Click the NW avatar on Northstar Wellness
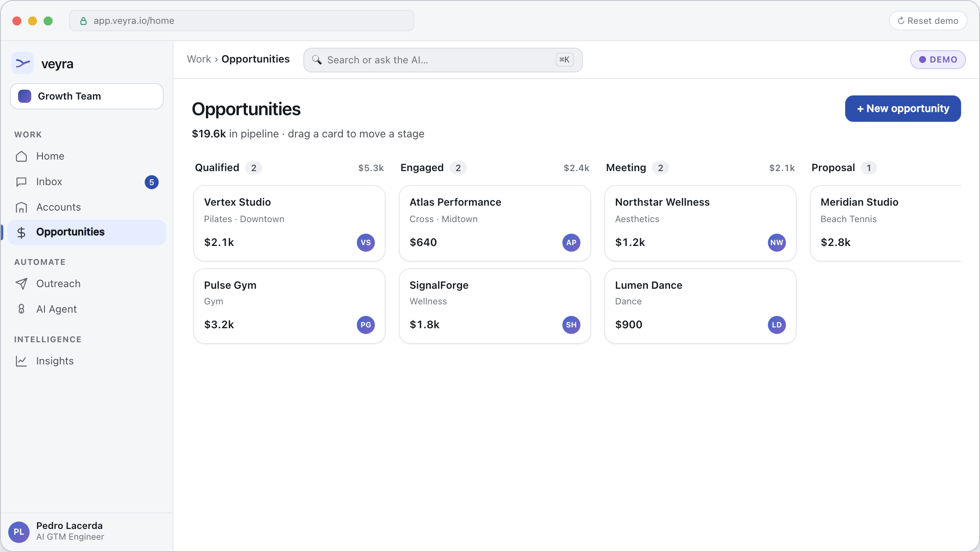Screen dimensions: 980x552 (x=777, y=243)
